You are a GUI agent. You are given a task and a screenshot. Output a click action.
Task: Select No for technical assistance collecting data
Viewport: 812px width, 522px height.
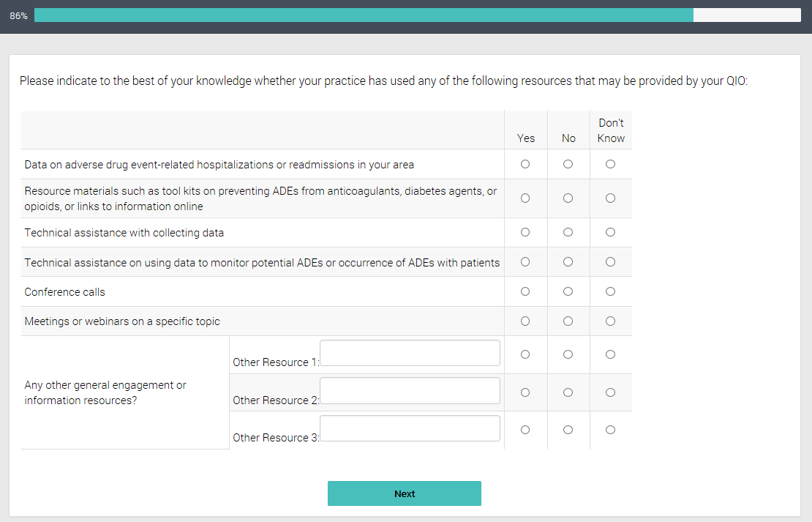tap(568, 233)
